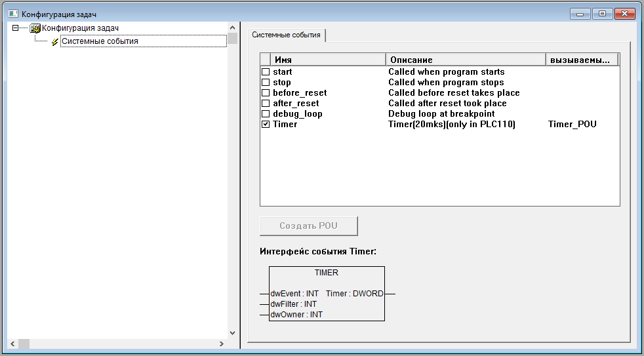Click the Конфигурация задач tree root icon
The width and height of the screenshot is (644, 356).
[x=35, y=28]
